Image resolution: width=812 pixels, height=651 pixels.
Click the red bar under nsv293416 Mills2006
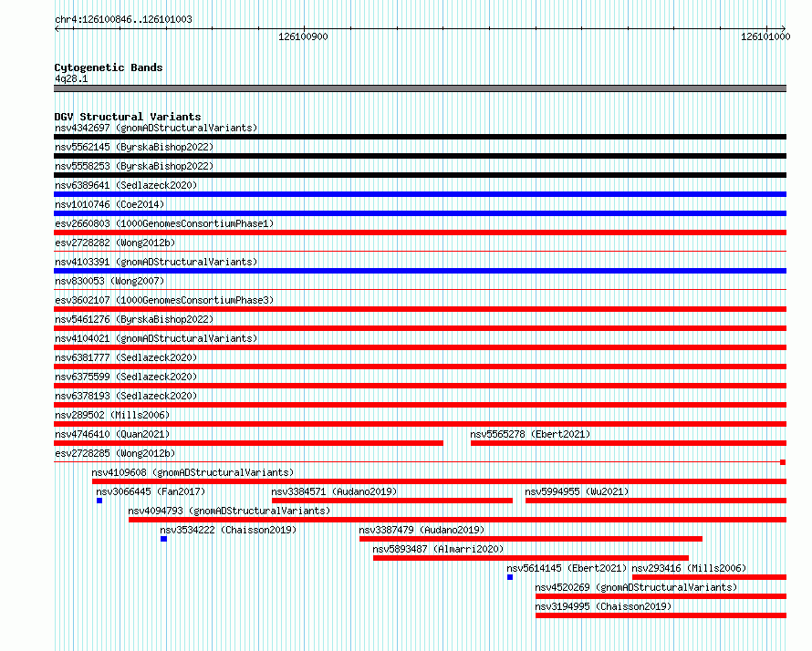[x=710, y=577]
